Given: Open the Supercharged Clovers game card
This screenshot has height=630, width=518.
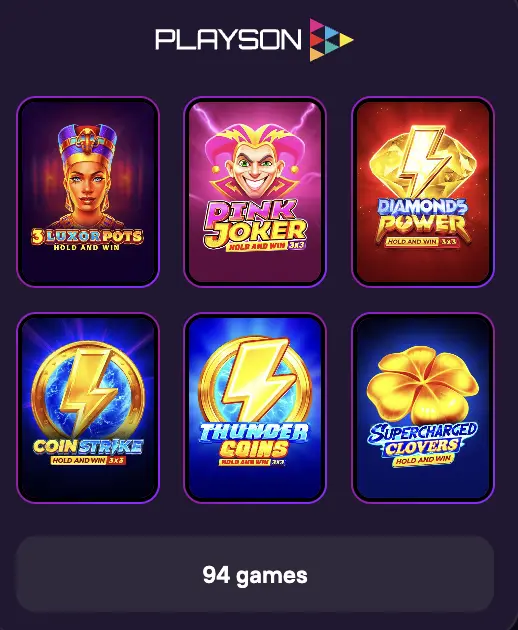Looking at the screenshot, I should coord(423,408).
